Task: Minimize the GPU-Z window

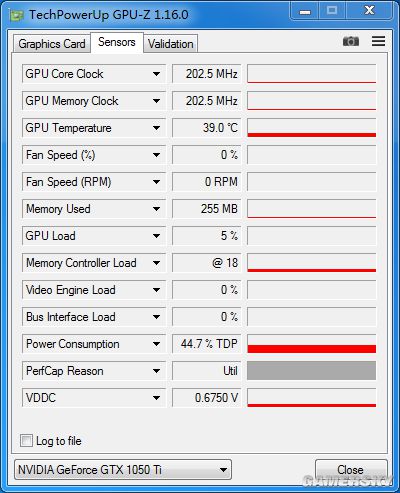Action: tap(305, 12)
